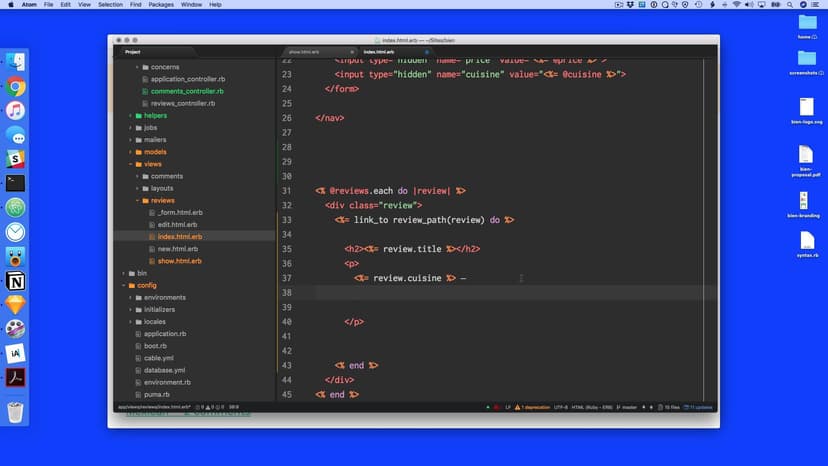Open the Packages menu
The width and height of the screenshot is (828, 466).
tap(160, 5)
